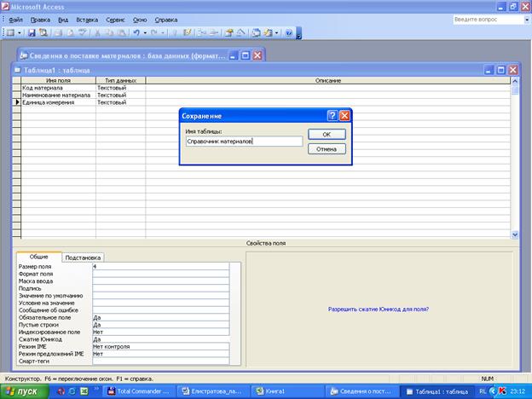532x399 pixels.
Task: Click the Database Window icon in toolbar
Action: click(x=257, y=32)
